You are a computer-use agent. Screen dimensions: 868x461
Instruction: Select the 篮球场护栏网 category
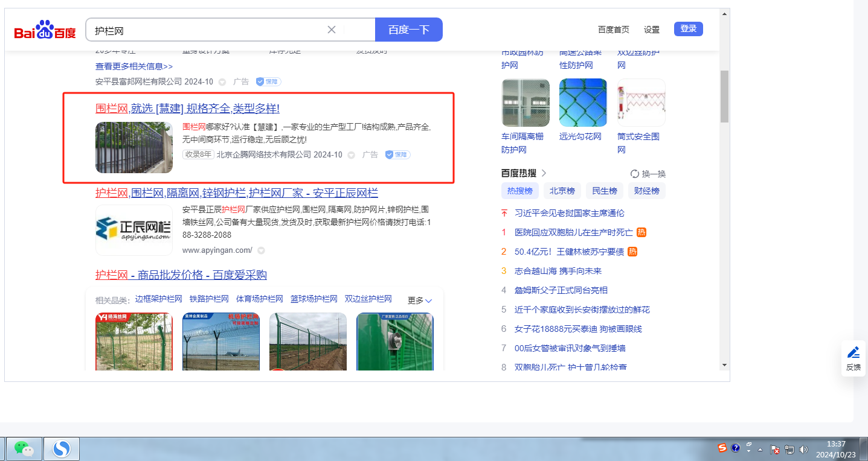click(x=314, y=299)
